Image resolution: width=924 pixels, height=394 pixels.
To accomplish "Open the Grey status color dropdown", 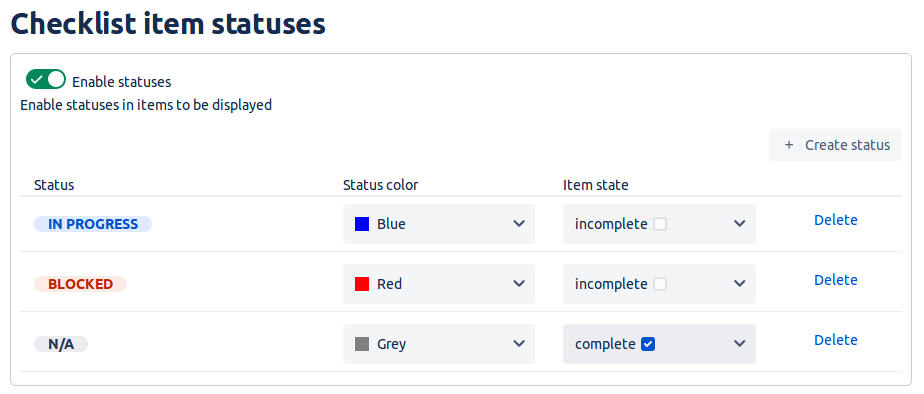I will click(438, 344).
